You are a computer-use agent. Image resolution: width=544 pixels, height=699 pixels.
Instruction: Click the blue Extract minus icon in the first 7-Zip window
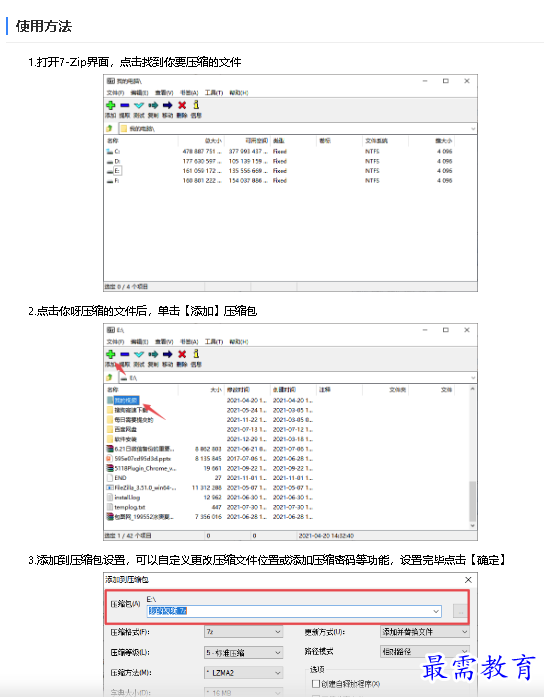(x=124, y=105)
